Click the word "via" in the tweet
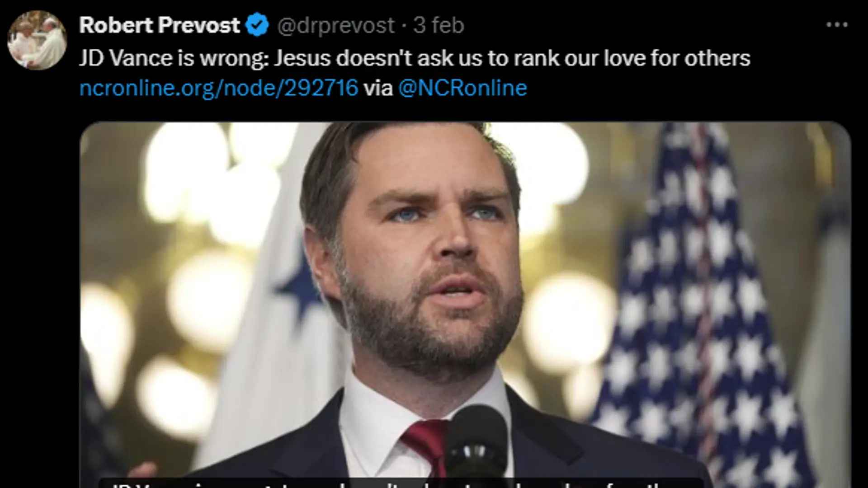 point(378,88)
